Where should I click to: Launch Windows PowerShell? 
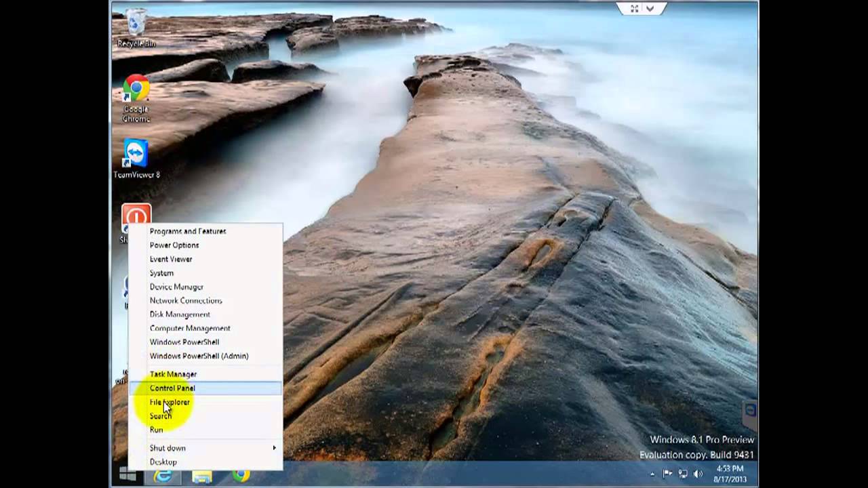click(x=205, y=342)
